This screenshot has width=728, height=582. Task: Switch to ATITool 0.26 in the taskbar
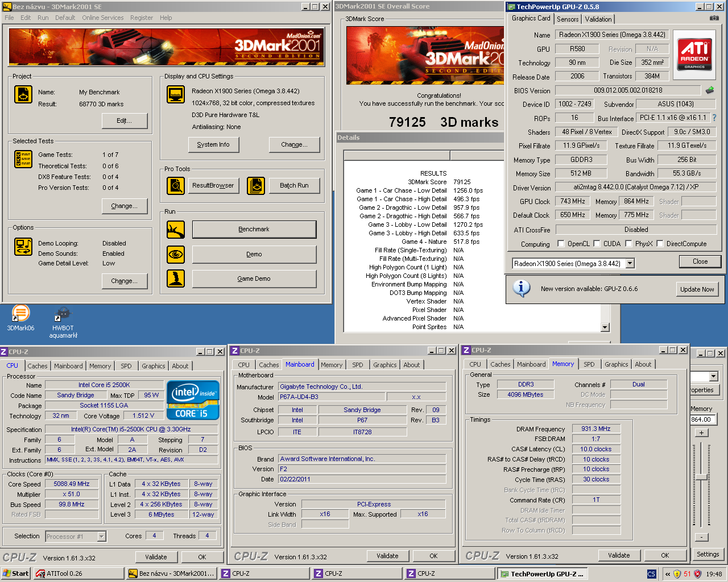78,573
